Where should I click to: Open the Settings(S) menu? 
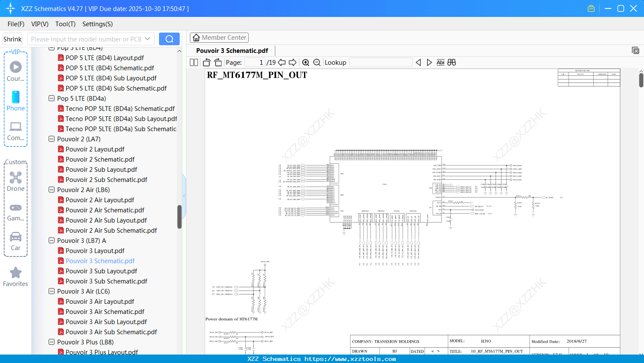pyautogui.click(x=97, y=24)
